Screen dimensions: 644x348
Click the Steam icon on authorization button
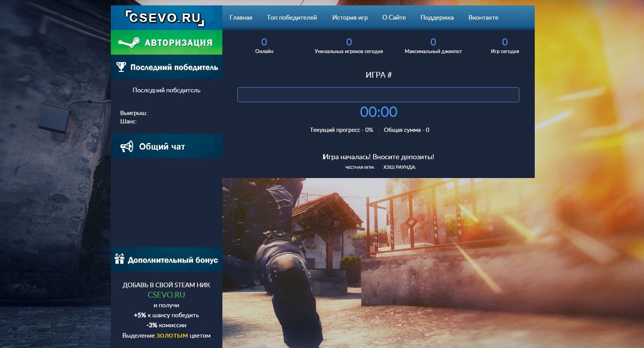point(129,43)
